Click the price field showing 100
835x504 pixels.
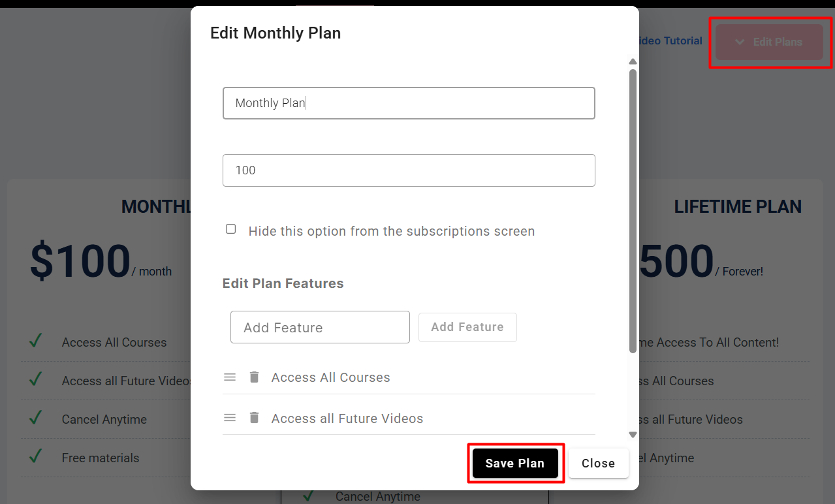409,170
